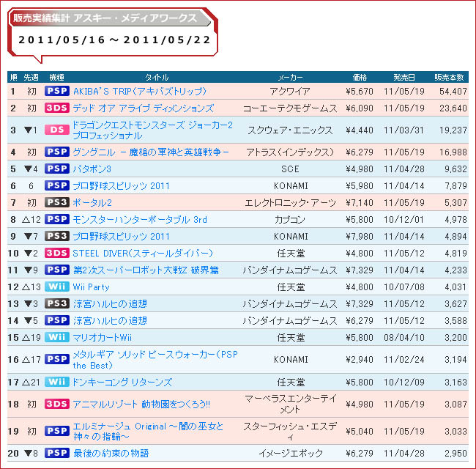Click the maker name SCE

click(290, 169)
